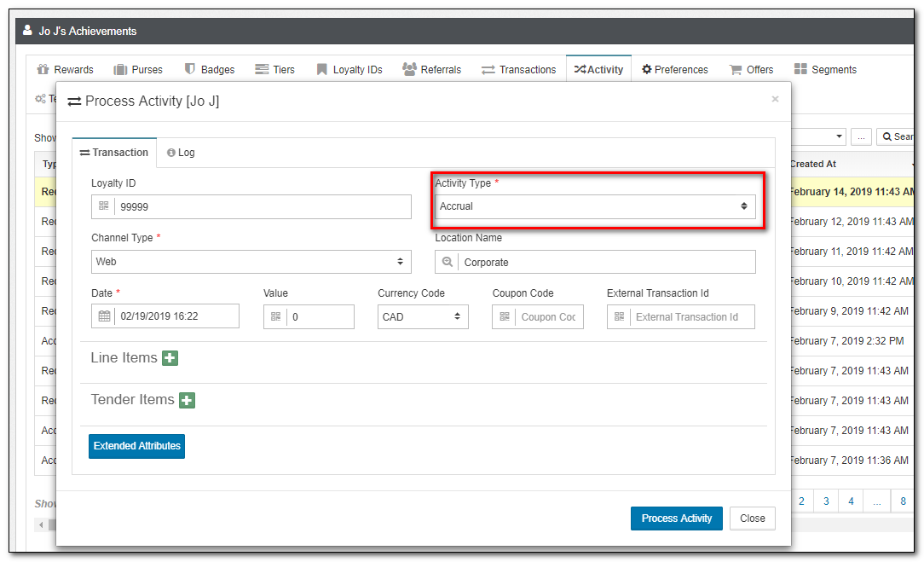Click the barcode icon beside Loyalty ID

[104, 206]
